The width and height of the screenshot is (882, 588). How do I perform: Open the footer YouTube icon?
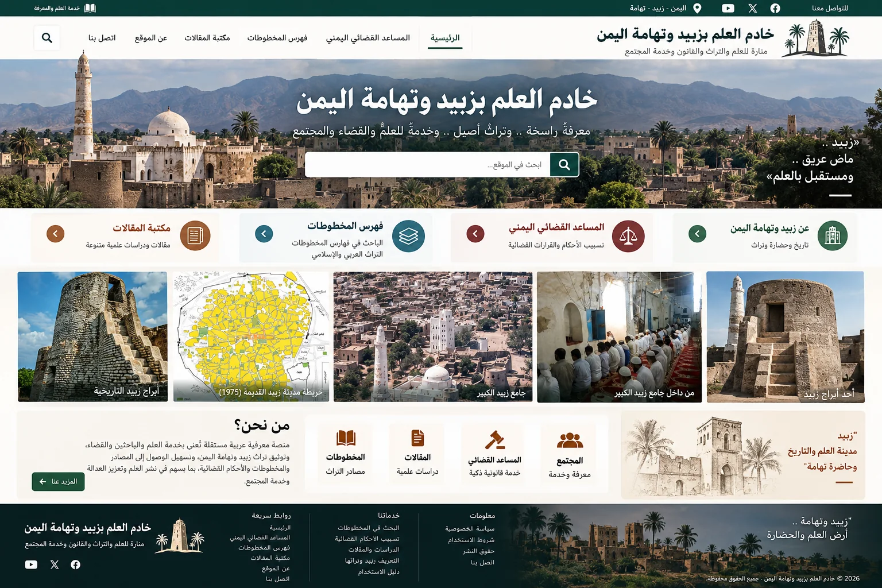pyautogui.click(x=31, y=564)
